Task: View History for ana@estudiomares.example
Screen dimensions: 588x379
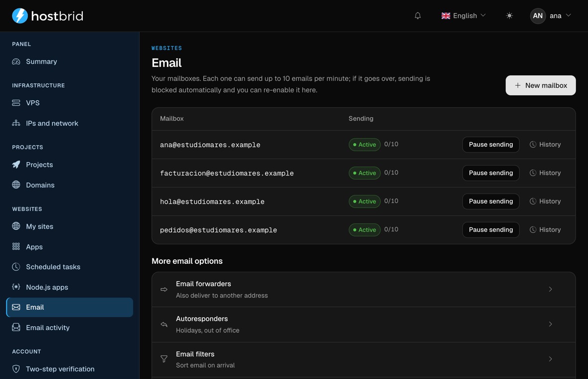Action: (545, 145)
